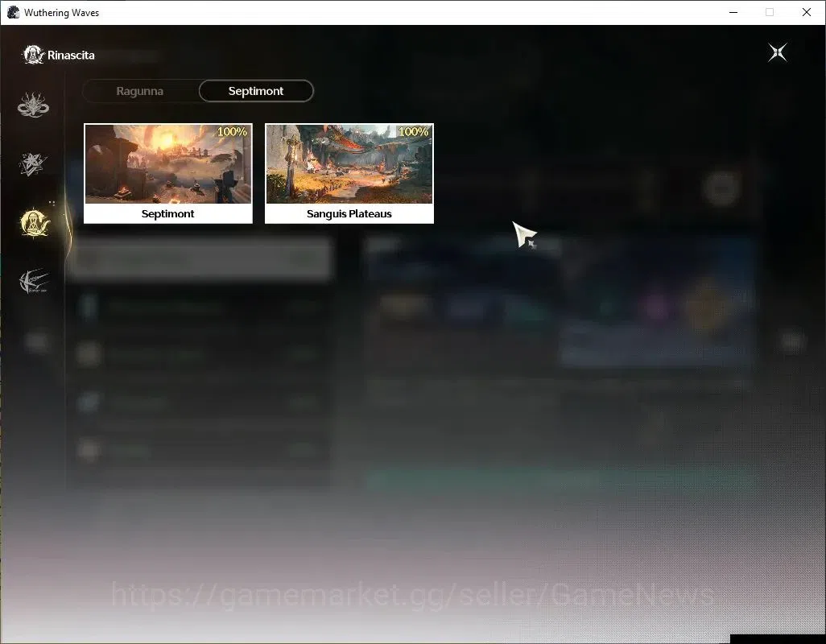Select the fourth sidebar region icon
This screenshot has height=644, width=826.
(x=34, y=281)
